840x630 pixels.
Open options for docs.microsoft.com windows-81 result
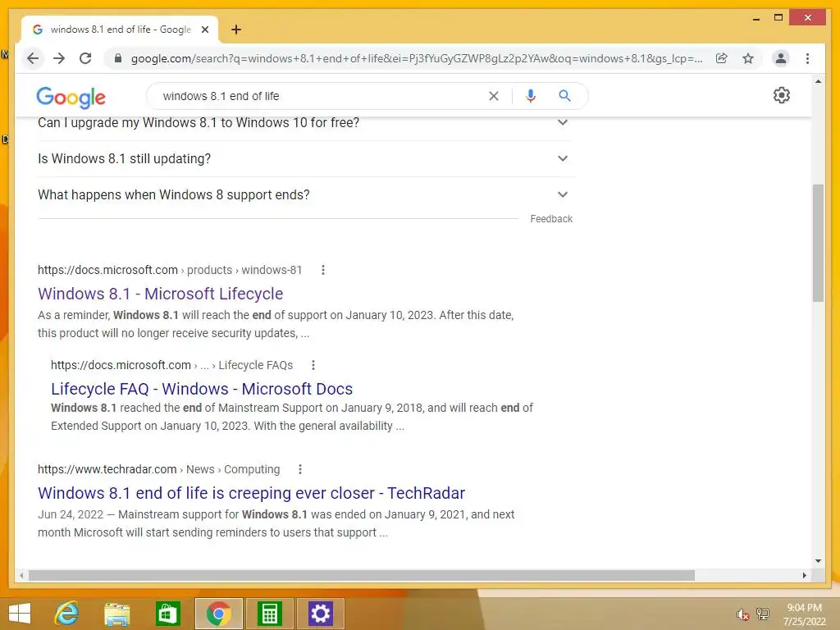322,270
